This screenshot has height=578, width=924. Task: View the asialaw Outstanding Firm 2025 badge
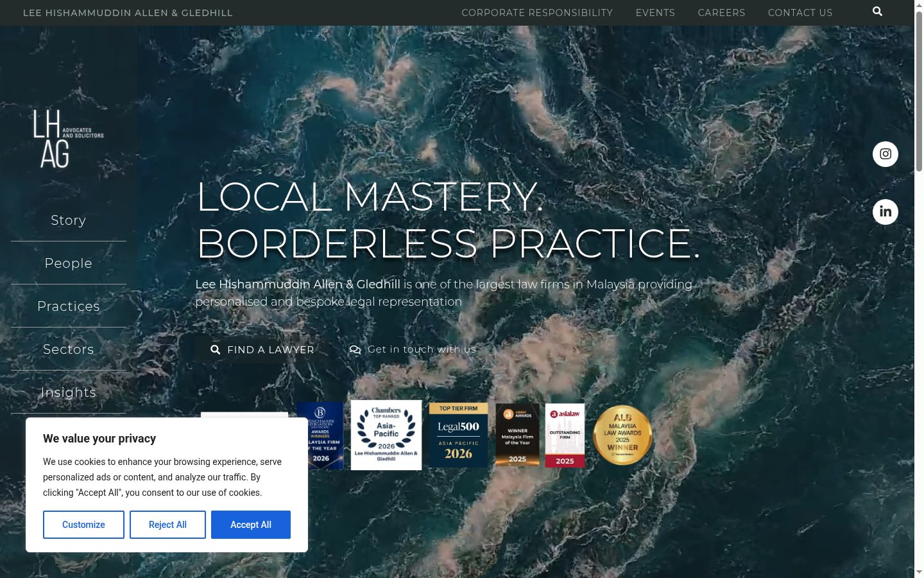[x=565, y=435]
